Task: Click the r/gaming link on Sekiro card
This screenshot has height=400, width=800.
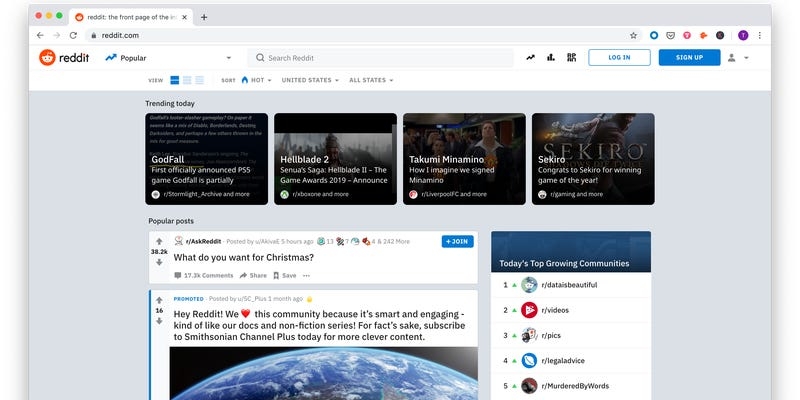Action: click(577, 194)
